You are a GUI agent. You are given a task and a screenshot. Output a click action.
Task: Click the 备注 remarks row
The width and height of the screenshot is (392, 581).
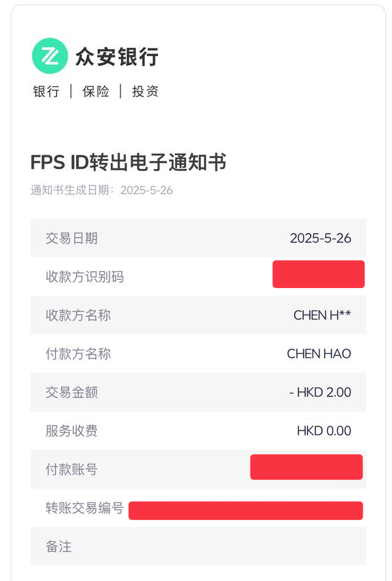[x=198, y=546]
